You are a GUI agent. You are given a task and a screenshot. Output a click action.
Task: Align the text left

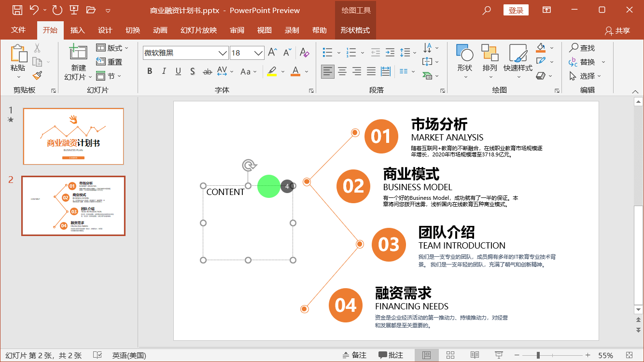click(x=328, y=72)
